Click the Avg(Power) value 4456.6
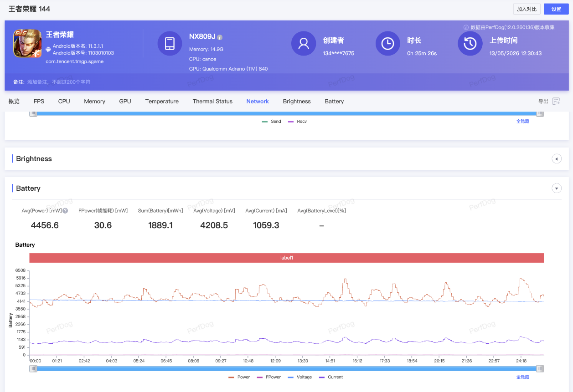573x392 pixels. click(45, 225)
